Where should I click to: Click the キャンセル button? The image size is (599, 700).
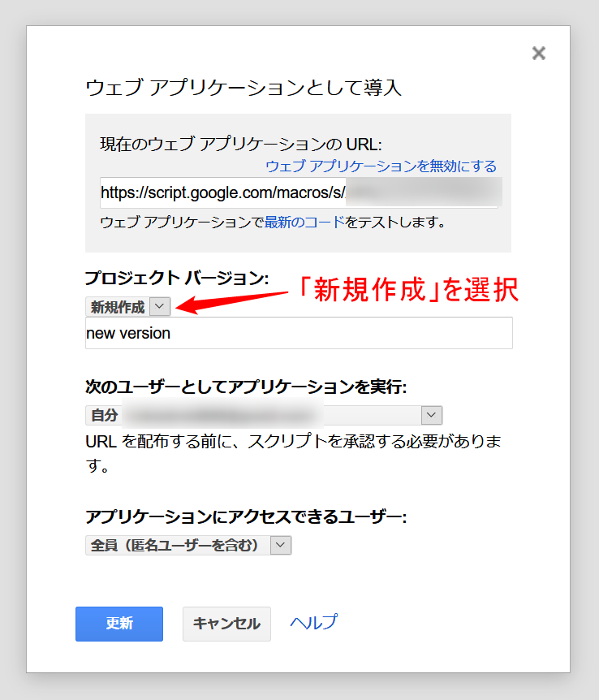tap(226, 624)
